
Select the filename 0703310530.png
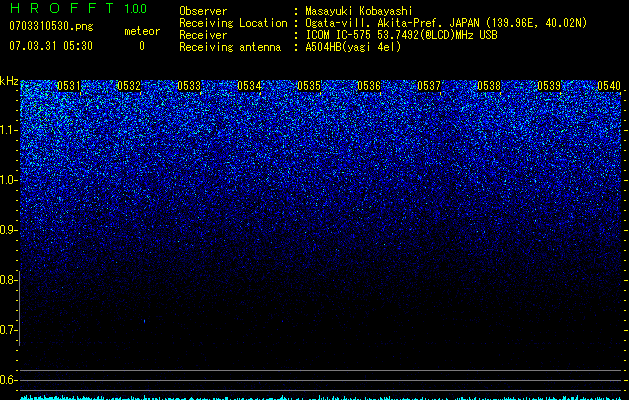pyautogui.click(x=51, y=26)
